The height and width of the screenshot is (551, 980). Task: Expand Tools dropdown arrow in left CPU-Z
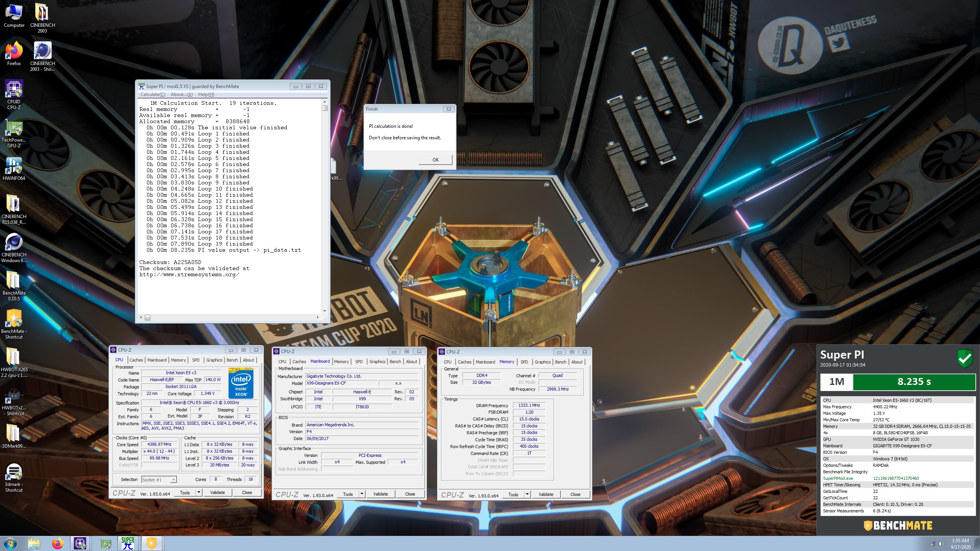[x=199, y=492]
